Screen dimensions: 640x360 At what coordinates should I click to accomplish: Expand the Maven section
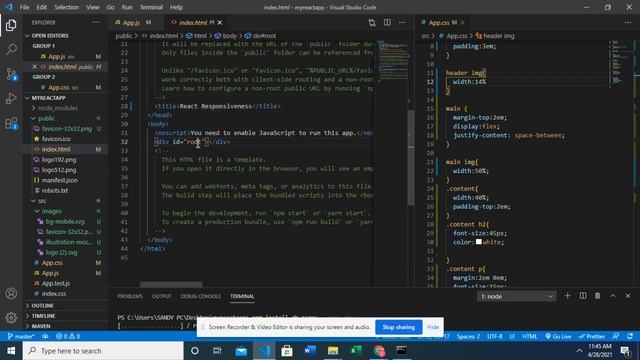41,326
